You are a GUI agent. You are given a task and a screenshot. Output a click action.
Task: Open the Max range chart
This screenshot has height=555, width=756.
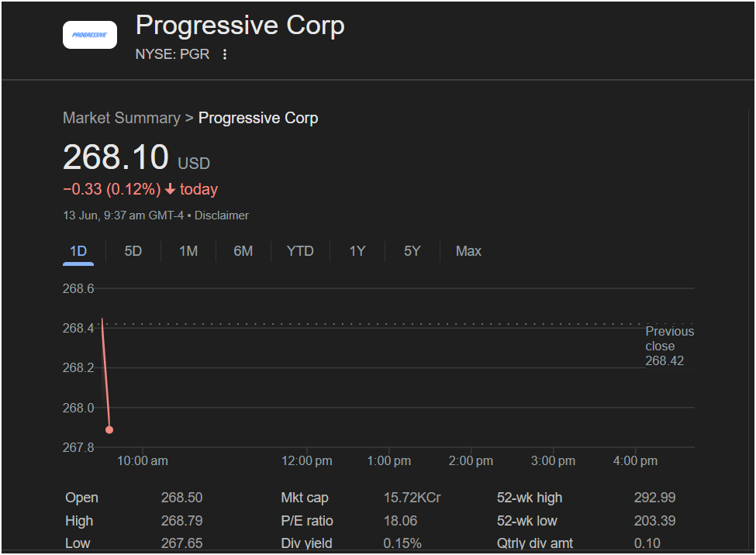(468, 251)
